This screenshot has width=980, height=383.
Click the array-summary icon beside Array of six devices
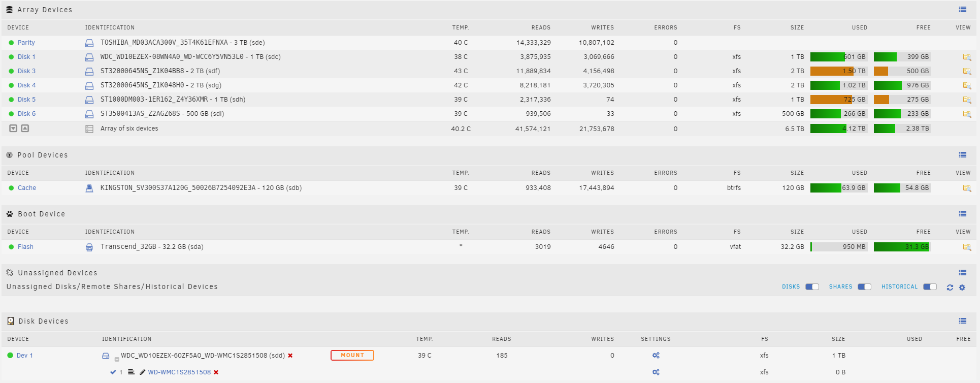click(x=89, y=129)
